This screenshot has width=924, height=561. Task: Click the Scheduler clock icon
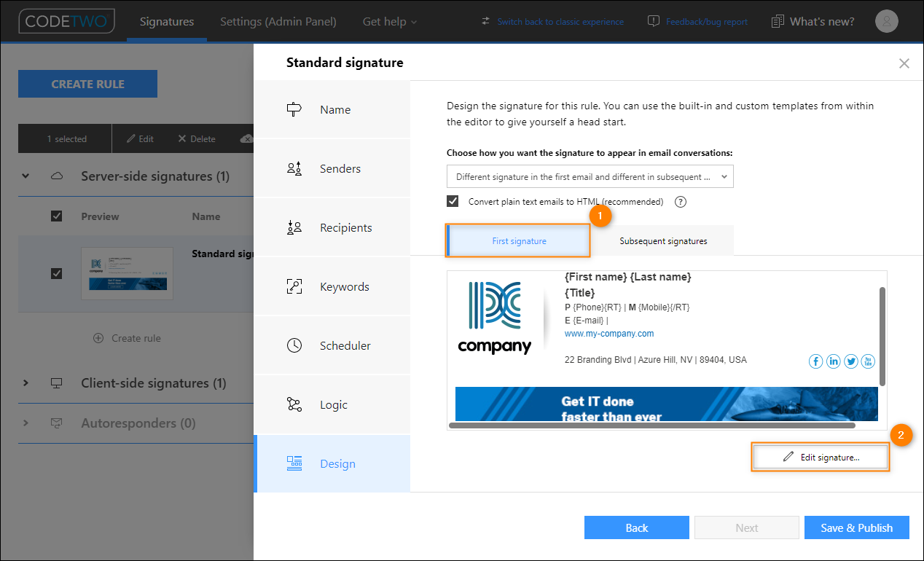click(x=294, y=346)
